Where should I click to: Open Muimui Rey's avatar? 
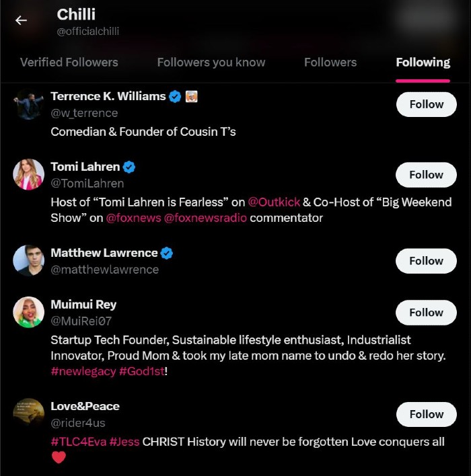point(28,313)
